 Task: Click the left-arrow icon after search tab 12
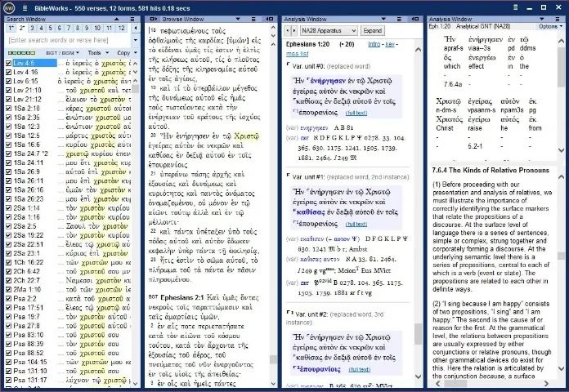coord(136,28)
